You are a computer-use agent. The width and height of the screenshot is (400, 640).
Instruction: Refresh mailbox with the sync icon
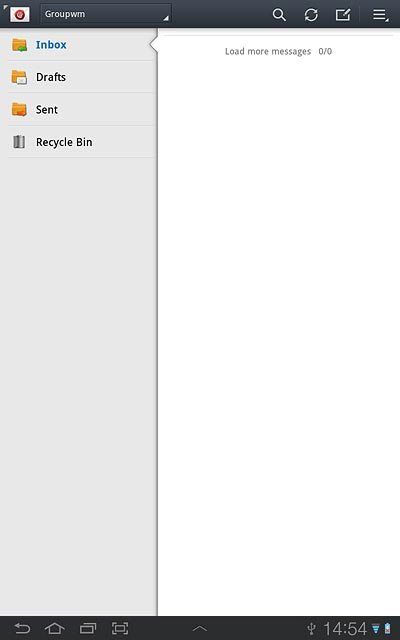(311, 15)
